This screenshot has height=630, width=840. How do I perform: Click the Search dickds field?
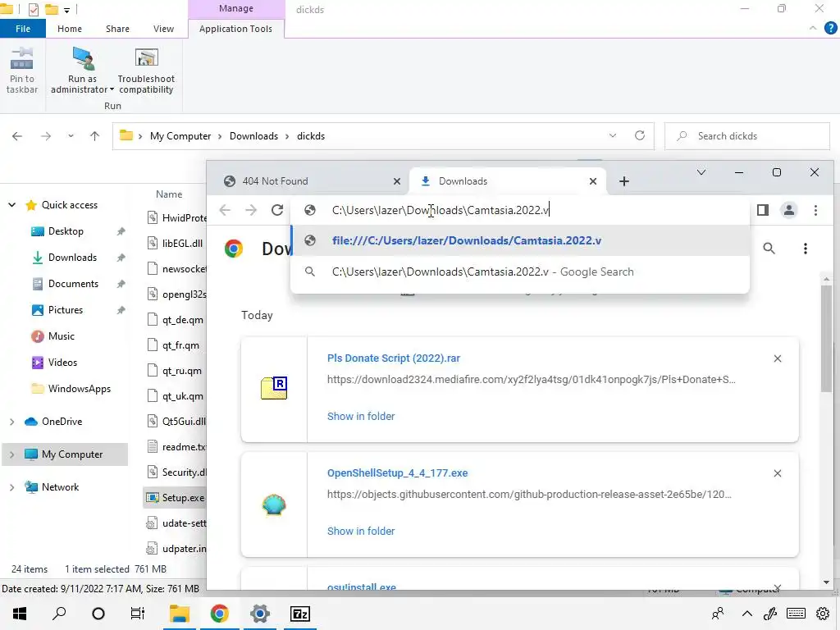tap(746, 136)
